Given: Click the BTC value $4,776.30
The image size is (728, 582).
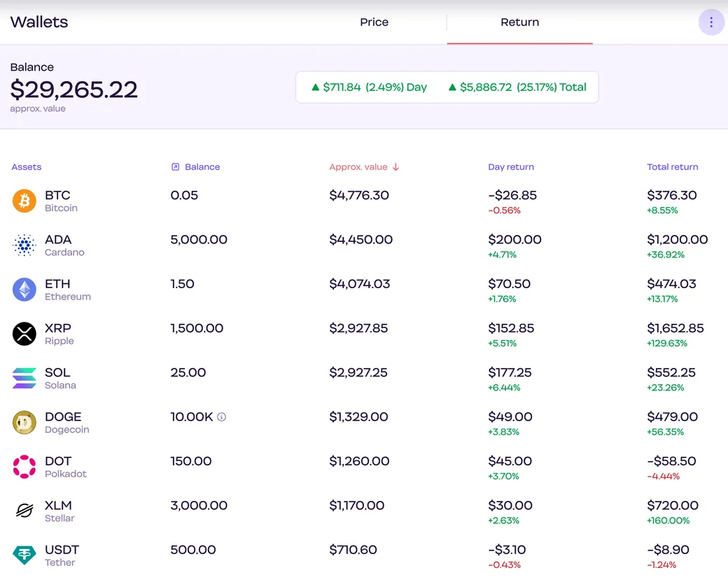Looking at the screenshot, I should 359,195.
